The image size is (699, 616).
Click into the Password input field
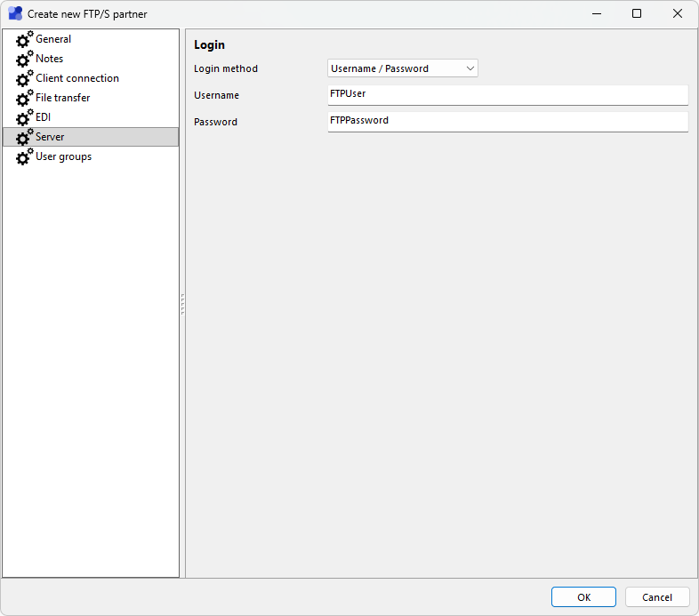(x=508, y=121)
